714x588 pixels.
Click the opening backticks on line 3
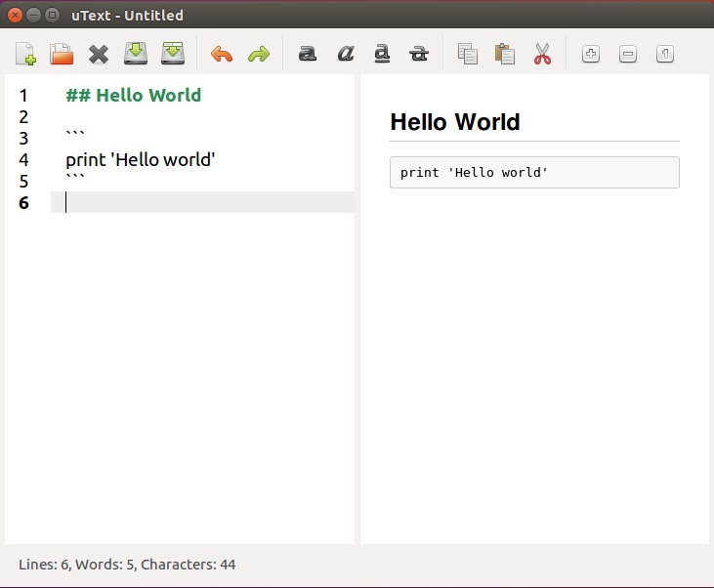click(75, 134)
